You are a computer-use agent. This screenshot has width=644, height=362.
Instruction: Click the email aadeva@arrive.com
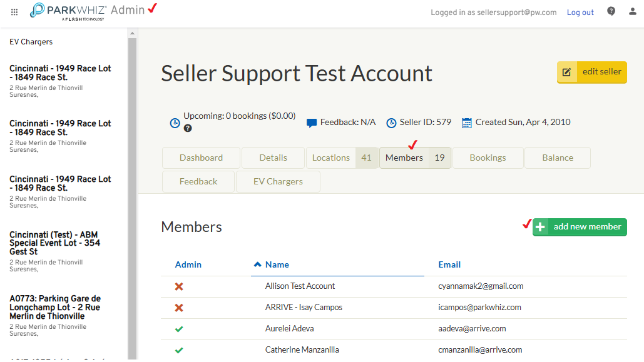[472, 329]
